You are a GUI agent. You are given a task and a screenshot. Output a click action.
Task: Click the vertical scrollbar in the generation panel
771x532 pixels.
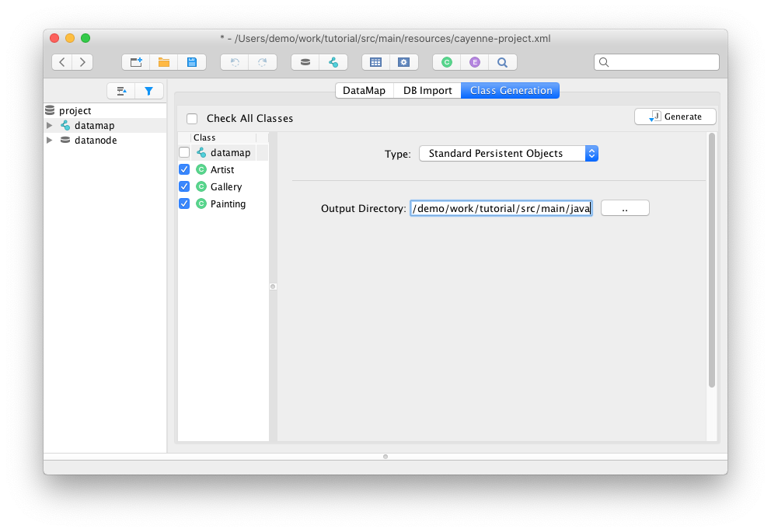[x=711, y=260]
